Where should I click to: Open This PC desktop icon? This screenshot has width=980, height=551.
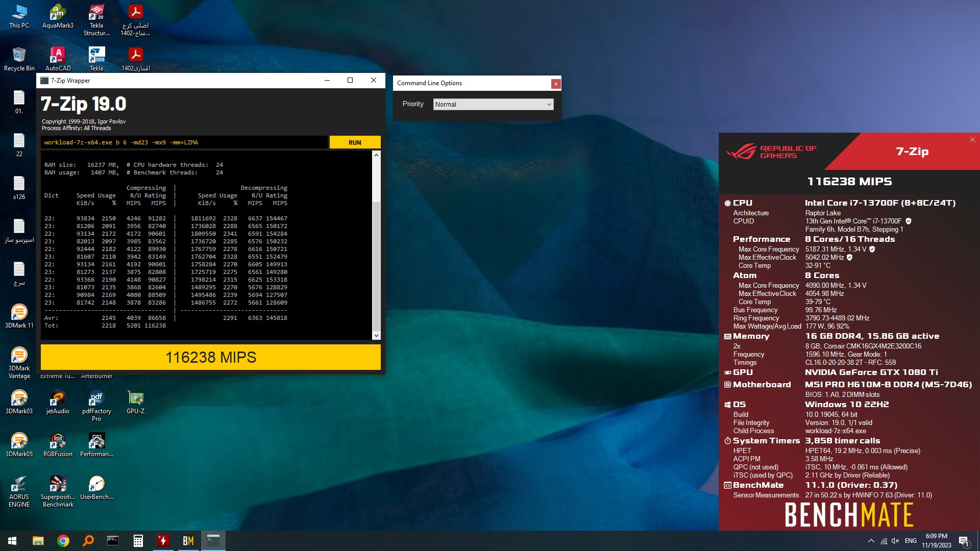19,16
